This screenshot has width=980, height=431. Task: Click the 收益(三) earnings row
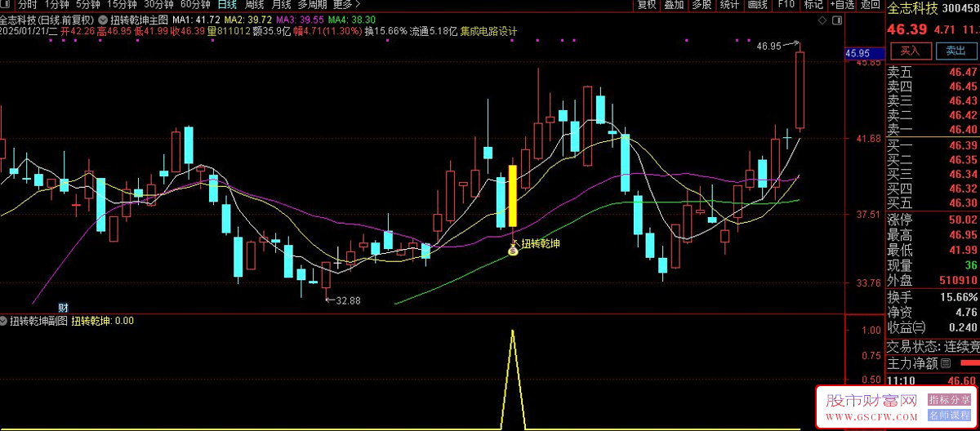coord(933,327)
